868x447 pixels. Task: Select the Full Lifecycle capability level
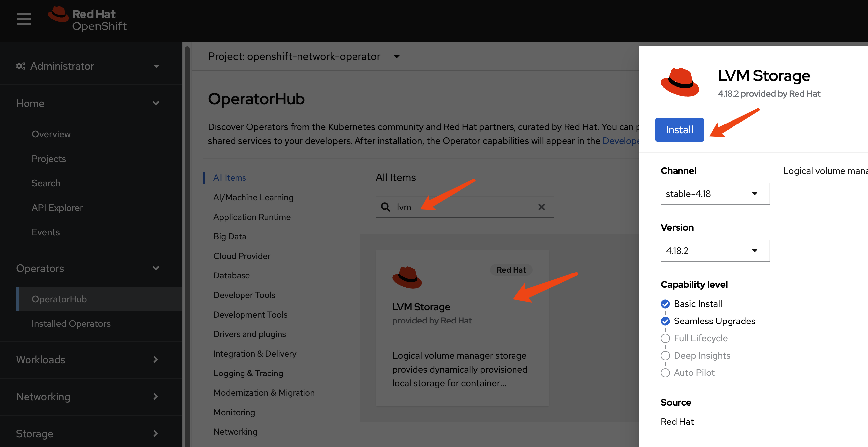665,338
